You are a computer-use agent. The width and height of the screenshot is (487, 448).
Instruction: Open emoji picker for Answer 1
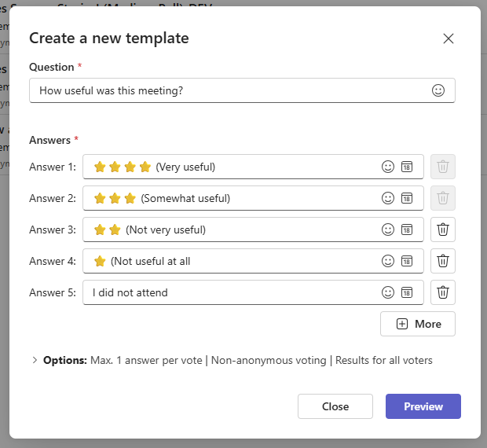pos(387,167)
